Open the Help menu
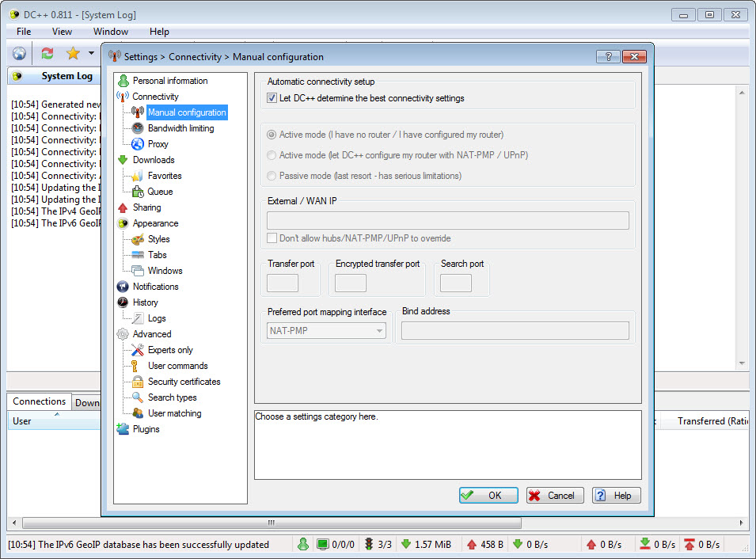This screenshot has width=756, height=559. [x=159, y=32]
